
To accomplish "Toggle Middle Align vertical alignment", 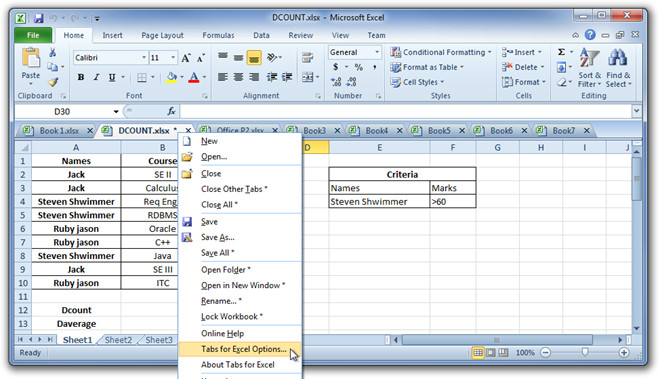I will [x=238, y=58].
